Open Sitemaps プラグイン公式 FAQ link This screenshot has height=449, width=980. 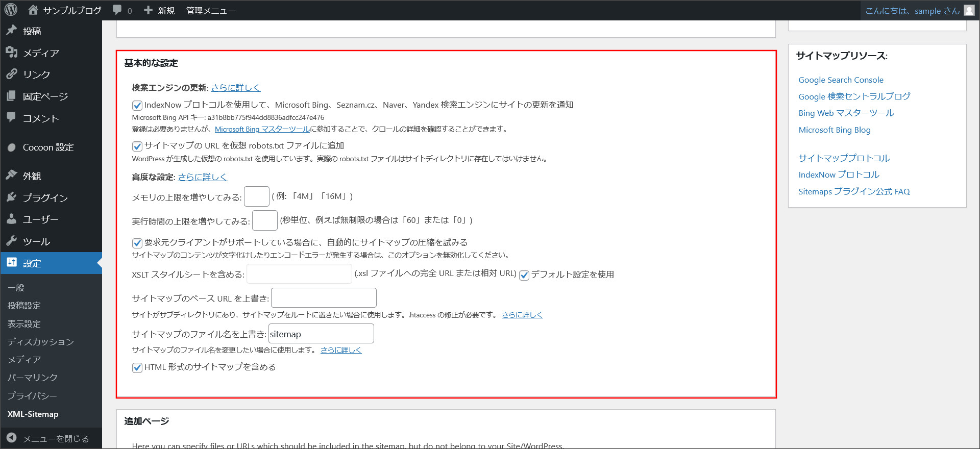pos(854,191)
